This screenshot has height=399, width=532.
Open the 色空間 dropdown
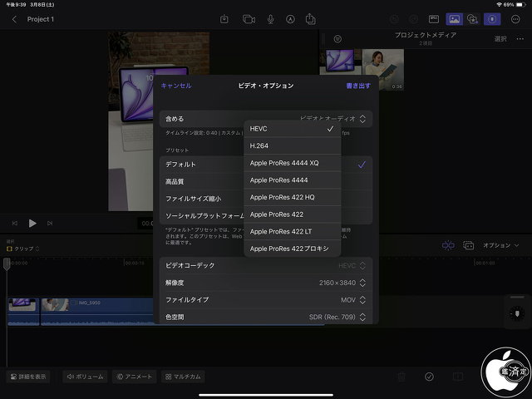click(x=266, y=317)
